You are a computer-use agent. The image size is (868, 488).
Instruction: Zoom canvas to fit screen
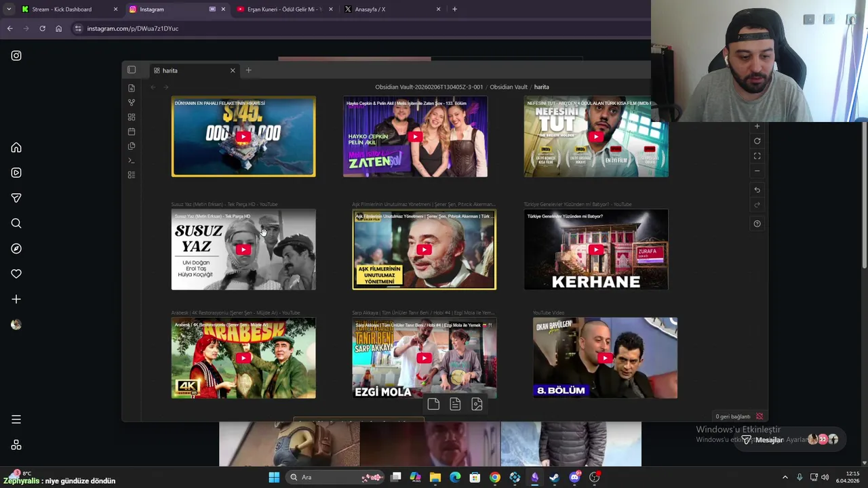click(x=757, y=156)
